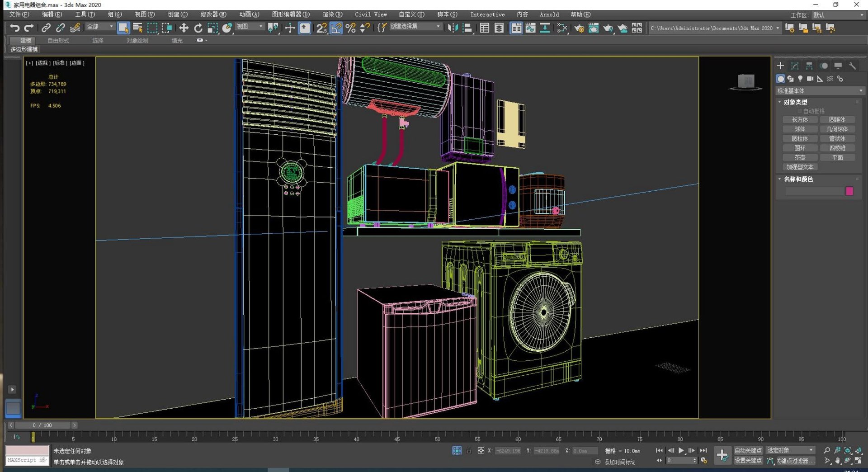Screen dimensions: 868x472
Task: Toggle the Ribbon display icon
Action: click(516, 28)
